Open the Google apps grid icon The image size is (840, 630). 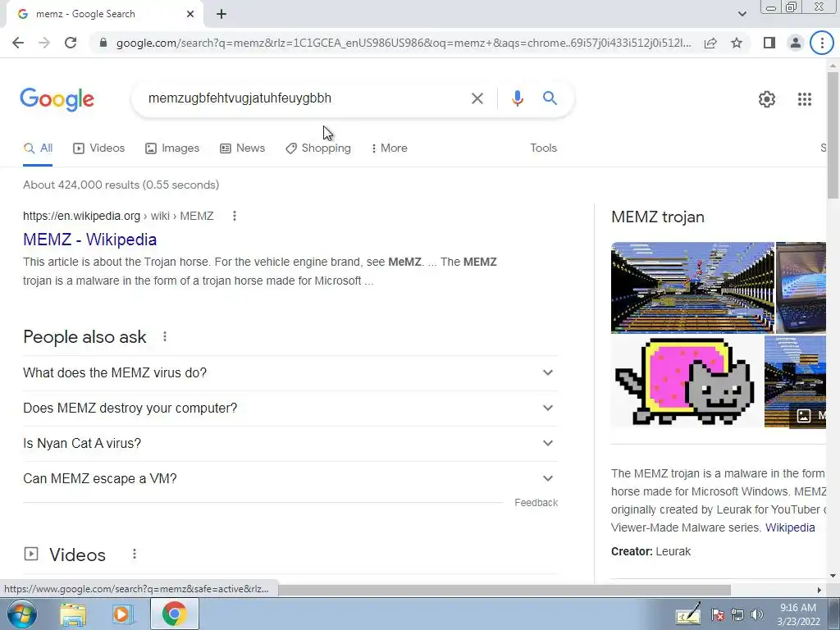(804, 99)
